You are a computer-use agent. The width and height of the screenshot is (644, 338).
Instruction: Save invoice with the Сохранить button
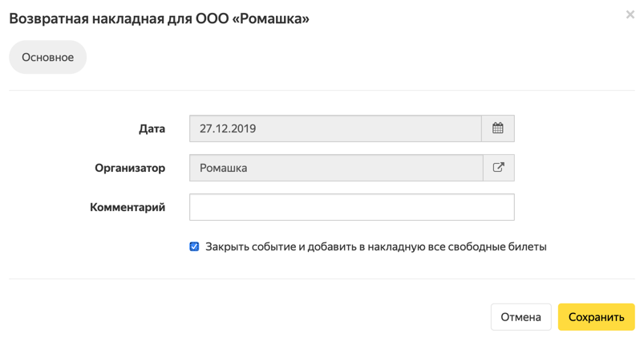(x=597, y=317)
